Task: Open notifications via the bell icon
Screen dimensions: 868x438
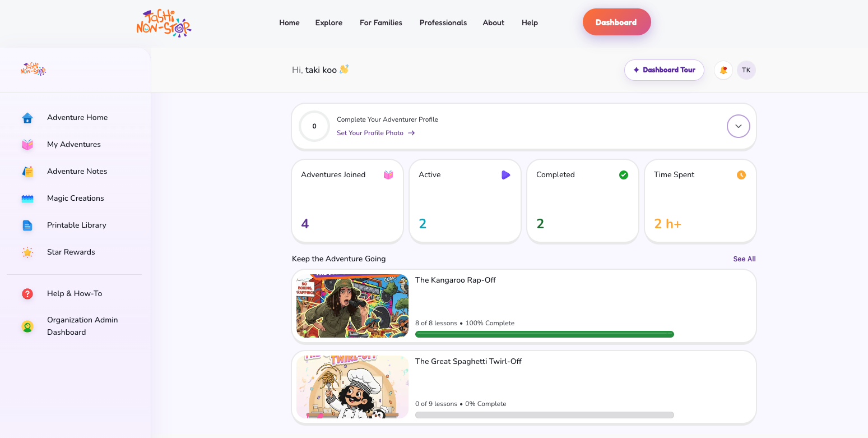Action: (723, 70)
